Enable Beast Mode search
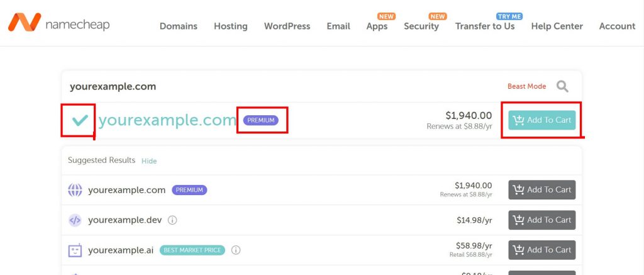The image size is (644, 275). pos(526,86)
